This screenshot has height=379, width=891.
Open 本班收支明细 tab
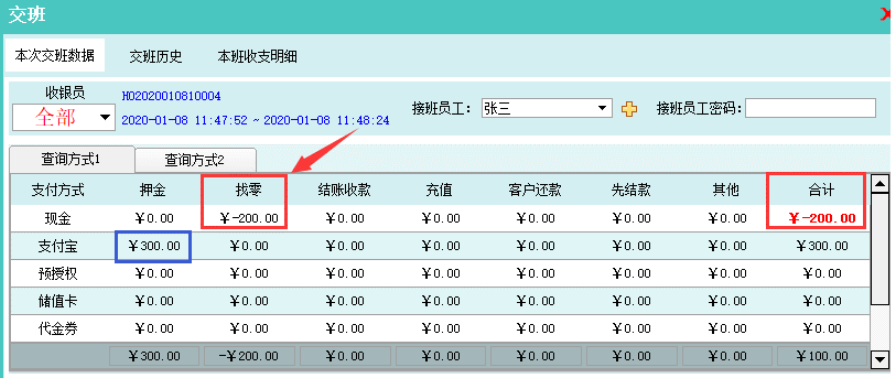click(257, 56)
